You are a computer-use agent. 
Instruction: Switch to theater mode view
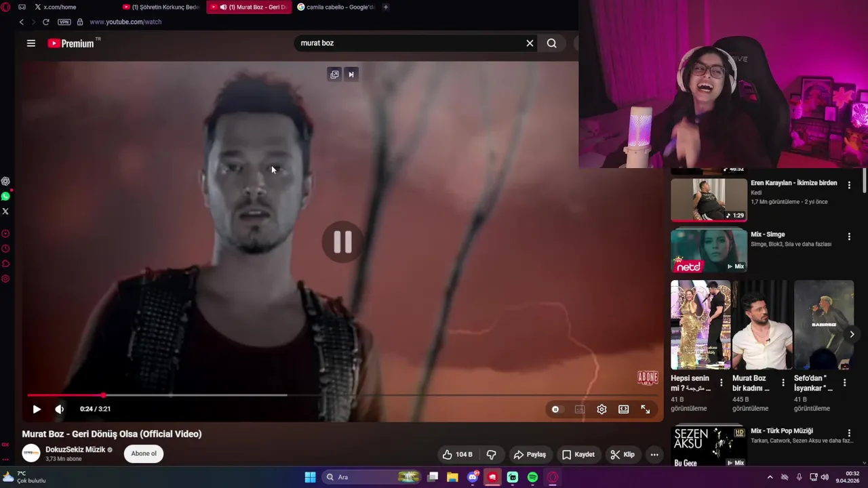(x=623, y=409)
